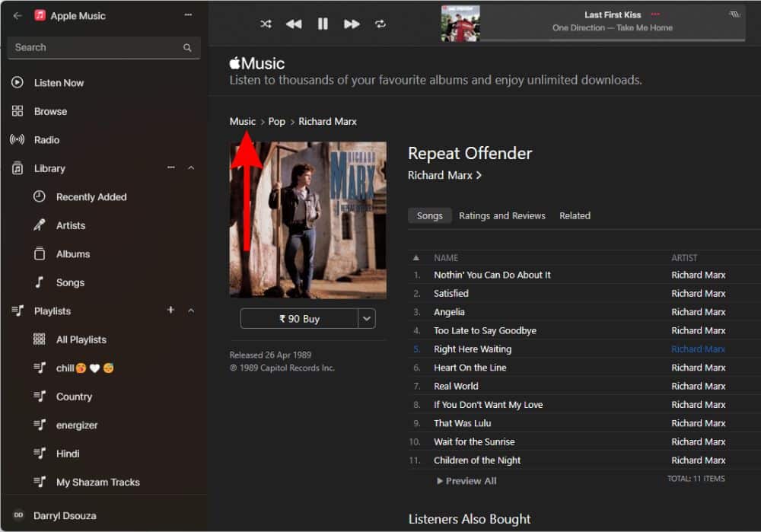
Task: Click the Search field
Action: click(x=95, y=47)
